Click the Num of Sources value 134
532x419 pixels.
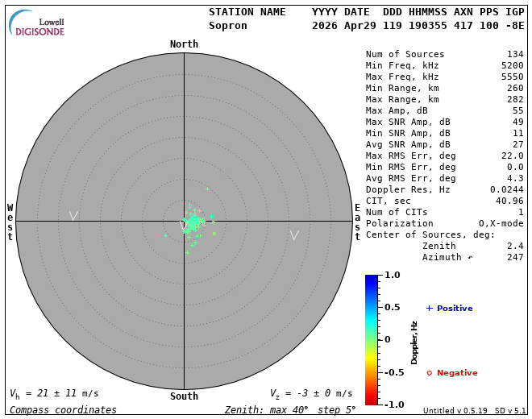click(514, 55)
